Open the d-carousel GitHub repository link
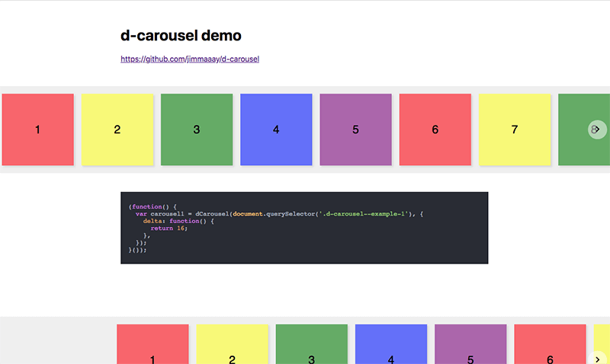This screenshot has height=364, width=610. (190, 59)
